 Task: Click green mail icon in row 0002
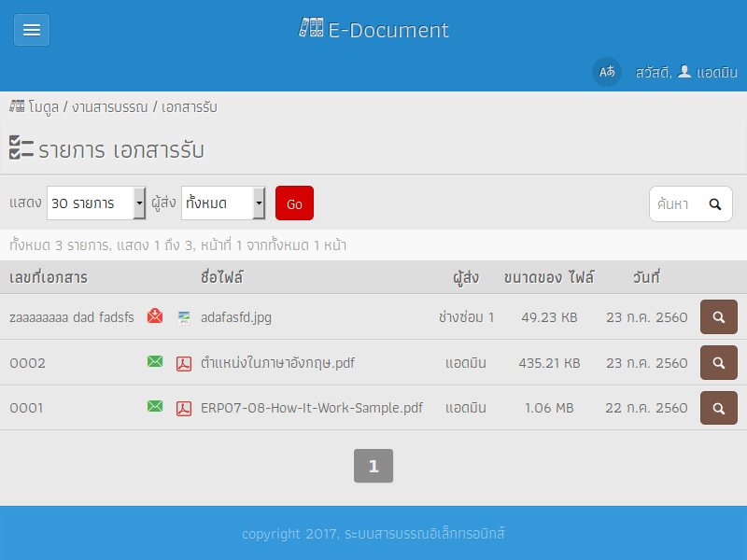point(155,361)
